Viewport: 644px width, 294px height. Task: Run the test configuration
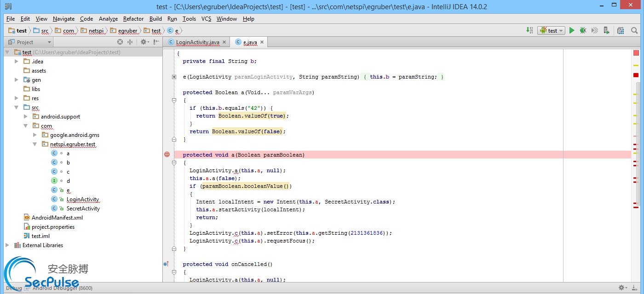click(572, 30)
